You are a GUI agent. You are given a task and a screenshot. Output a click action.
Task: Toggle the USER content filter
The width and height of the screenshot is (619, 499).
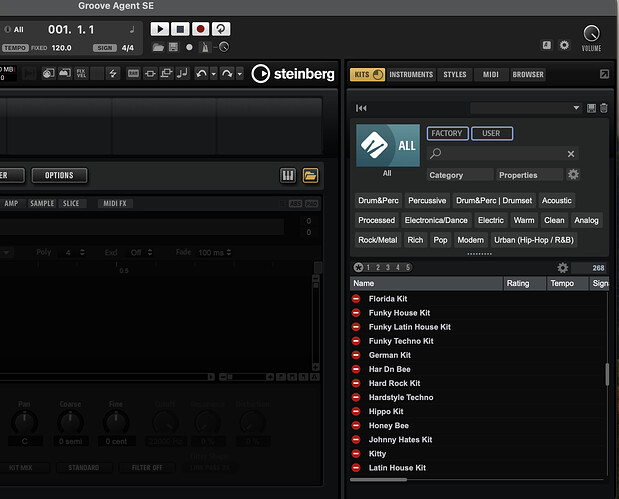pyautogui.click(x=492, y=133)
